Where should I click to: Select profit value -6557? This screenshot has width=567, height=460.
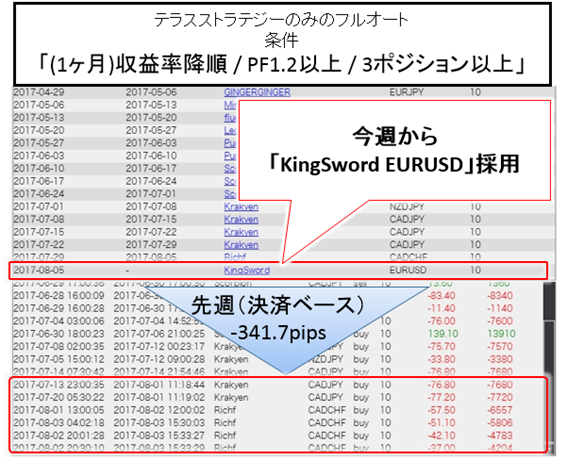[499, 410]
